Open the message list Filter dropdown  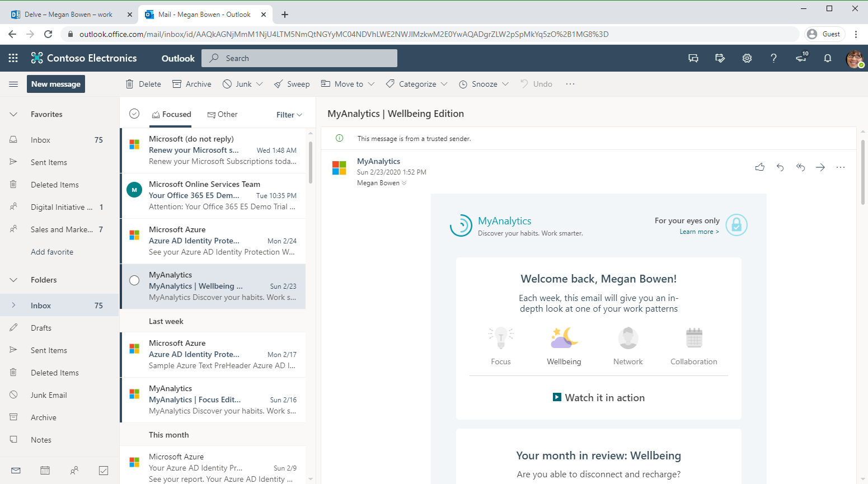(289, 115)
